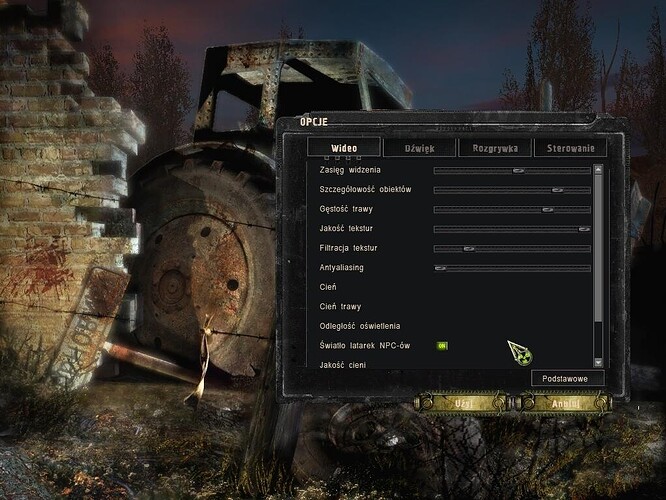Switch to the Wideo tab
Image resolution: width=666 pixels, height=500 pixels.
(x=344, y=148)
